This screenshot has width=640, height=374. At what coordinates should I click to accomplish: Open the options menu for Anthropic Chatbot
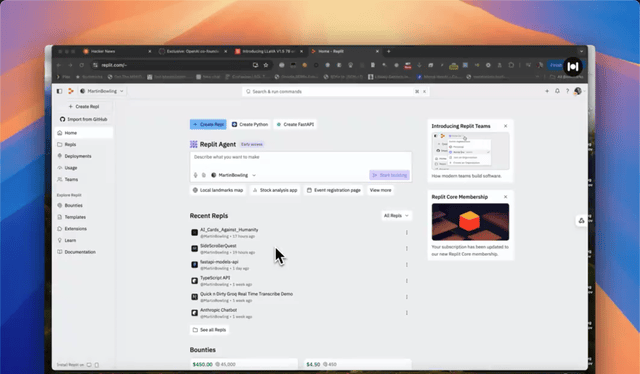[x=407, y=313]
